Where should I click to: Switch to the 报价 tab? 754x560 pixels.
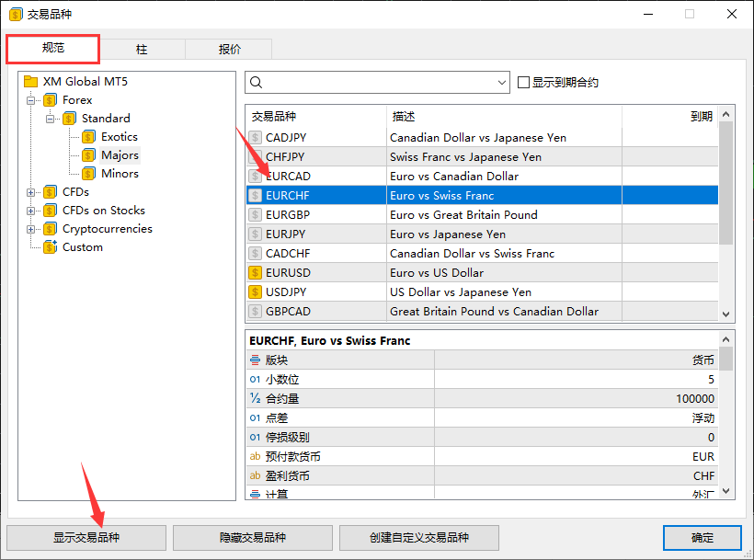pos(229,50)
